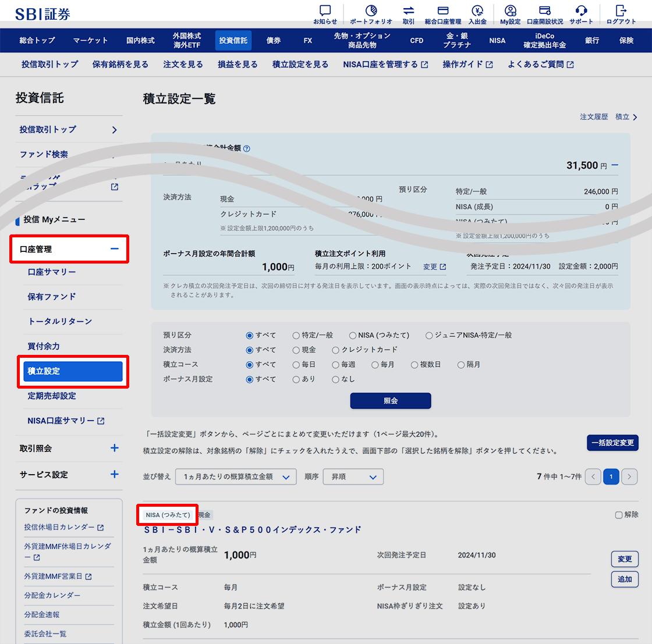Open the 並び替え sort dropdown

pos(236,476)
